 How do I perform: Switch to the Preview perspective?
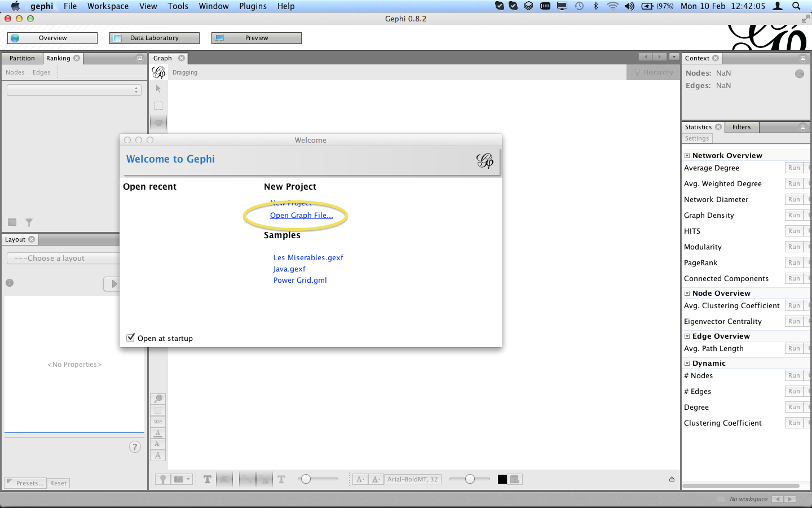[257, 38]
